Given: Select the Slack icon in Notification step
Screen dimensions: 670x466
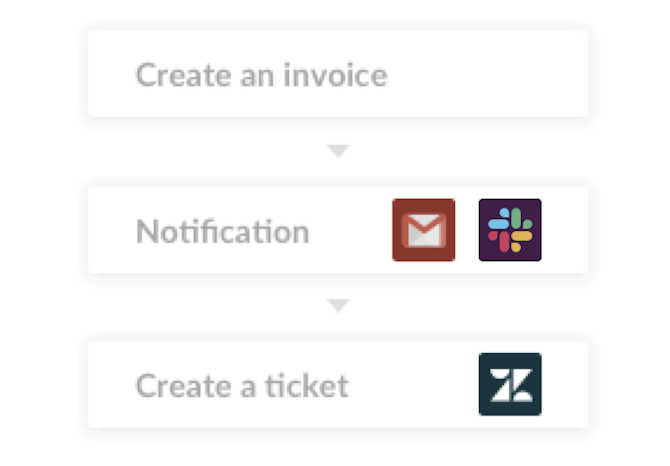Looking at the screenshot, I should (x=510, y=230).
